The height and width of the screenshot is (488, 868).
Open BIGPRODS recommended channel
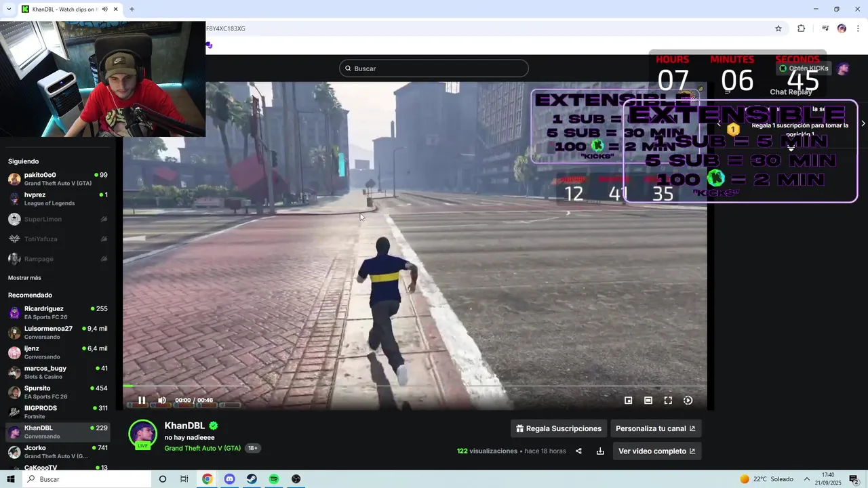click(58, 412)
